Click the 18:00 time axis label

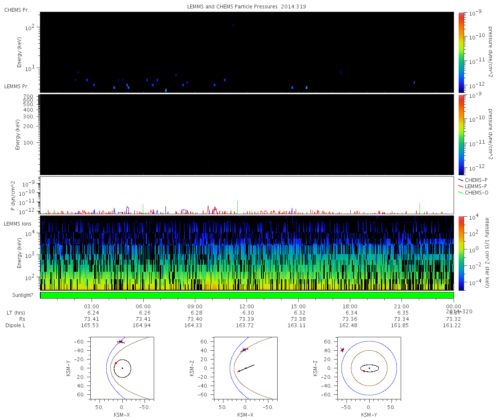(350, 306)
